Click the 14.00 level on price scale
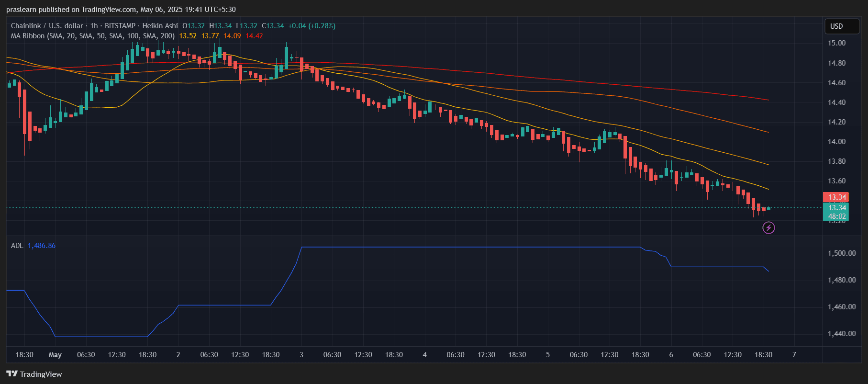868x384 pixels. [x=836, y=142]
